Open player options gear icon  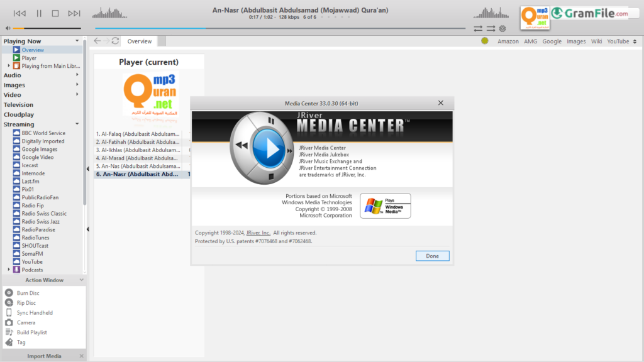(502, 29)
